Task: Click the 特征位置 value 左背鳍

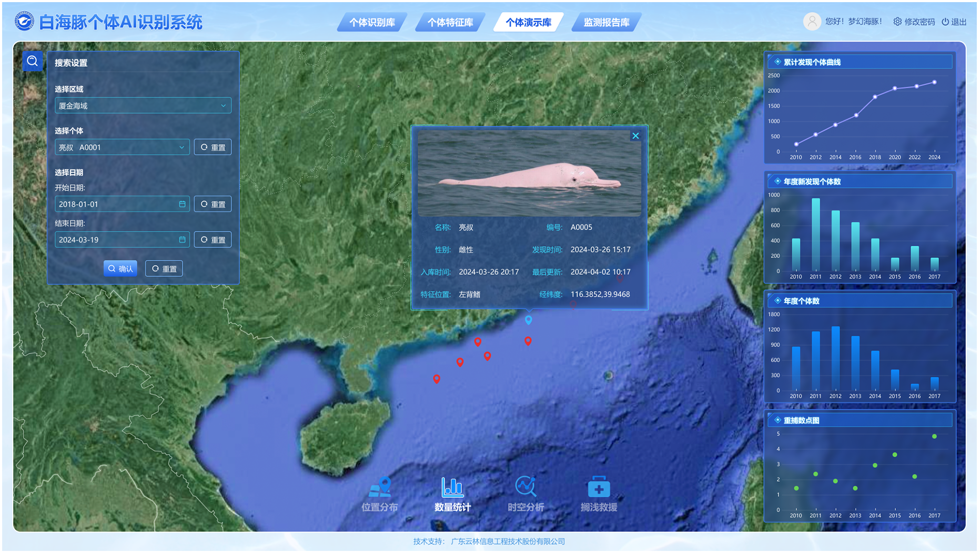Action: point(470,295)
